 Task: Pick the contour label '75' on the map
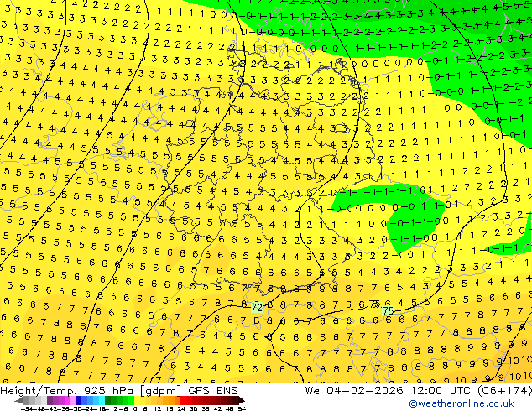click(x=389, y=310)
